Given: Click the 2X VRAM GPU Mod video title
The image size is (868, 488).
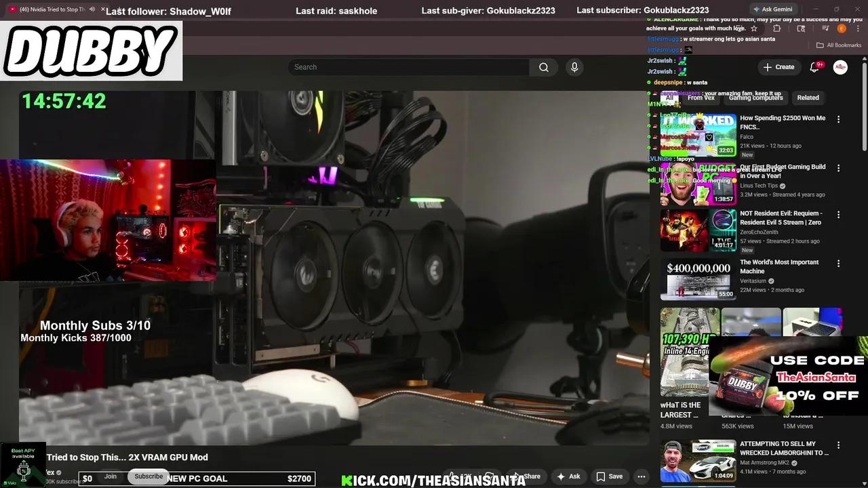Looking at the screenshot, I should [x=127, y=457].
